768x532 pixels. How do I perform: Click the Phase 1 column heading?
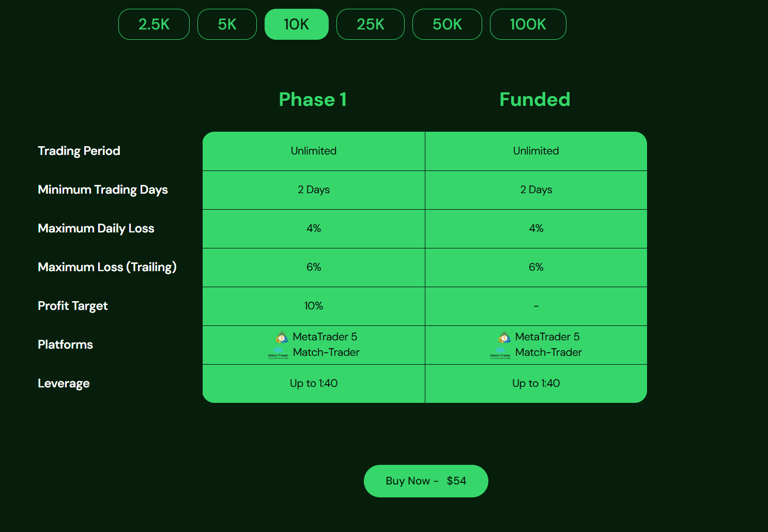313,100
